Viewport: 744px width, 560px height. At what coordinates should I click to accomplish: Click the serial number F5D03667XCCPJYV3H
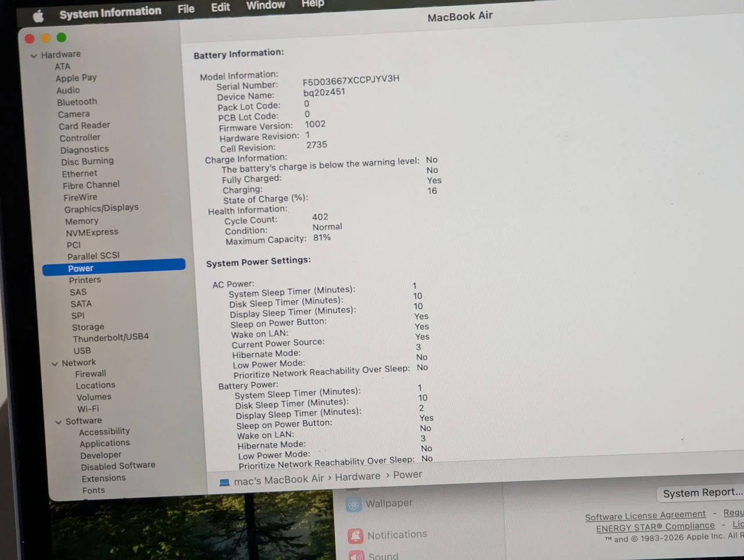(351, 80)
